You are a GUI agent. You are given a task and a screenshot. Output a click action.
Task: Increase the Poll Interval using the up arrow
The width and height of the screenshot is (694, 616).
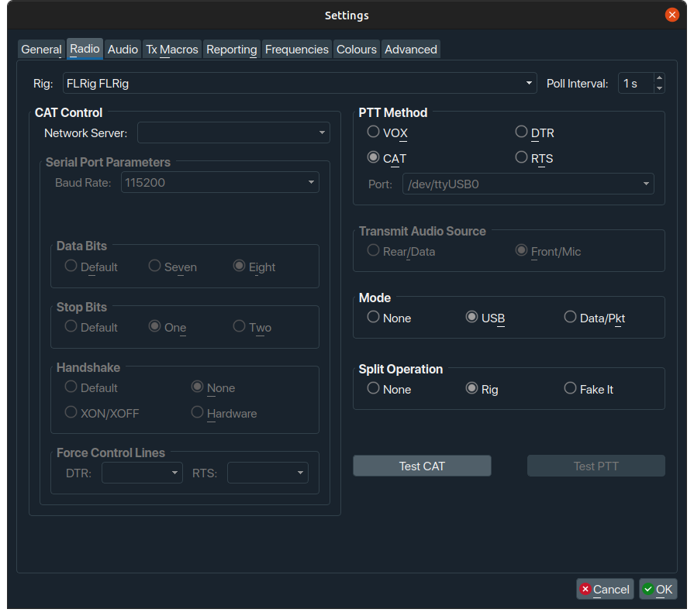tap(659, 77)
